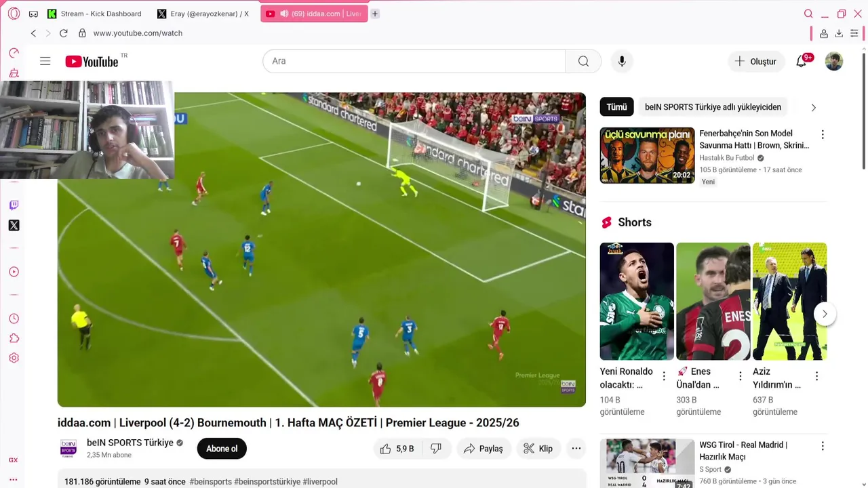Open GX Corner gamepad icon
The width and height of the screenshot is (868, 488).
coord(33,14)
